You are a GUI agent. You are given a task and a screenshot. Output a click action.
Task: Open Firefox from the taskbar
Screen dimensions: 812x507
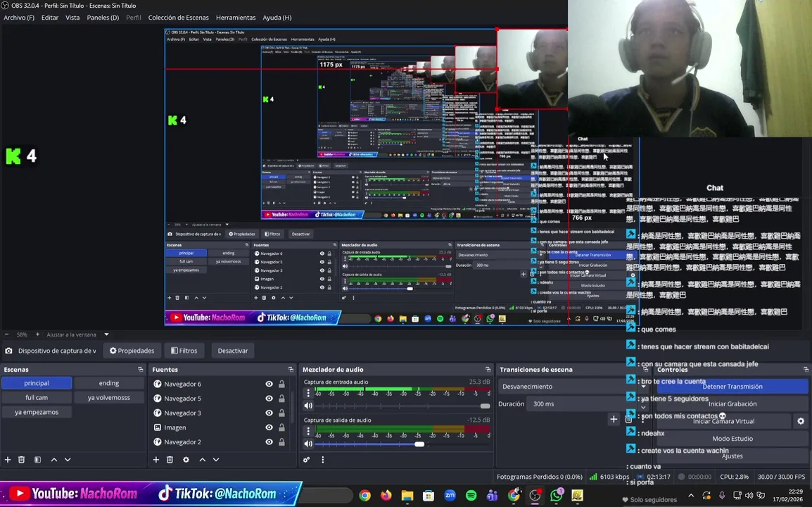(x=386, y=496)
